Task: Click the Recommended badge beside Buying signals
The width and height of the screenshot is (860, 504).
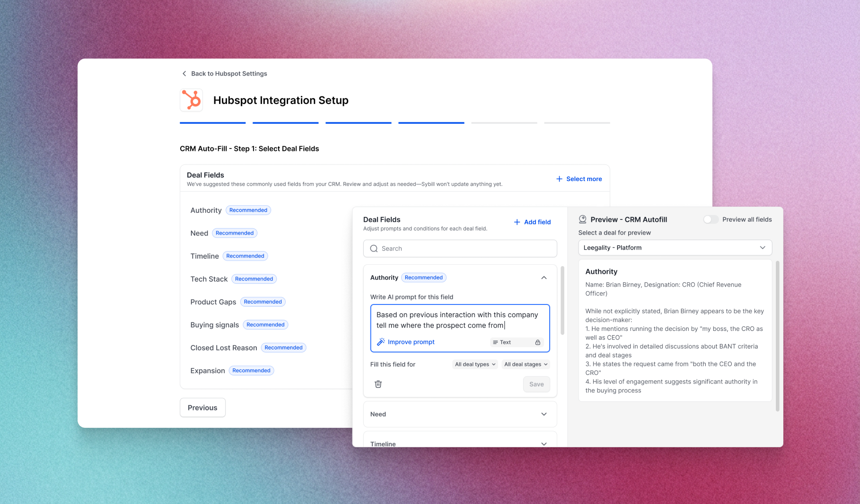Action: pos(265,325)
